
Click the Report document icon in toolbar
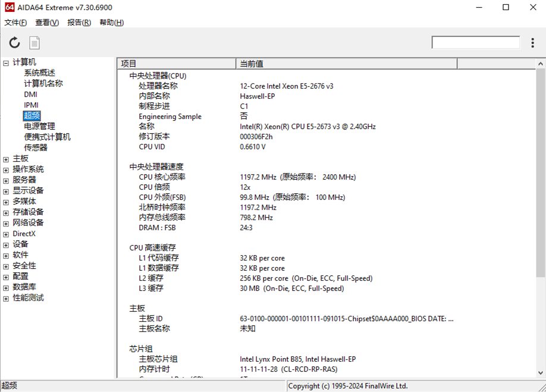click(x=35, y=42)
